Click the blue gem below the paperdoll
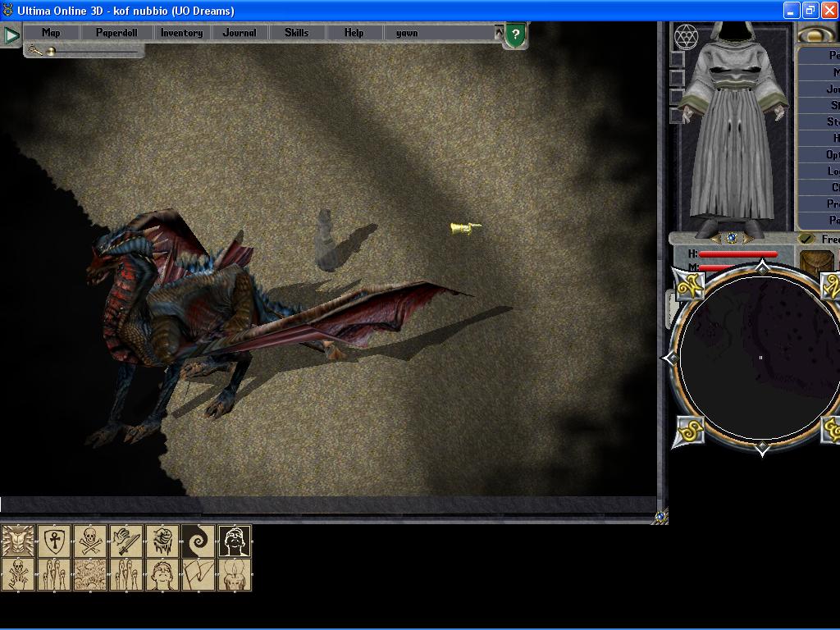Image resolution: width=840 pixels, height=630 pixels. tap(731, 237)
